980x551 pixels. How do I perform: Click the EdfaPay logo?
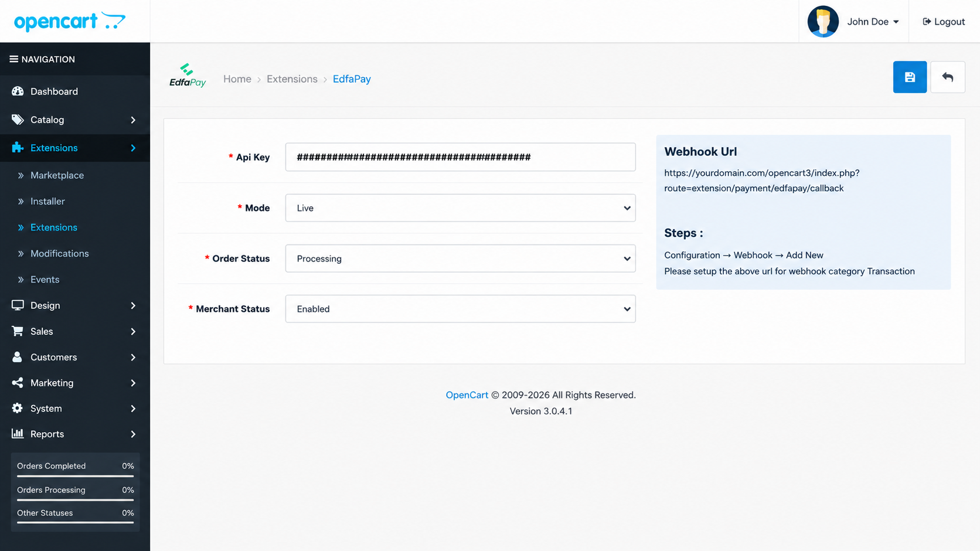click(188, 76)
